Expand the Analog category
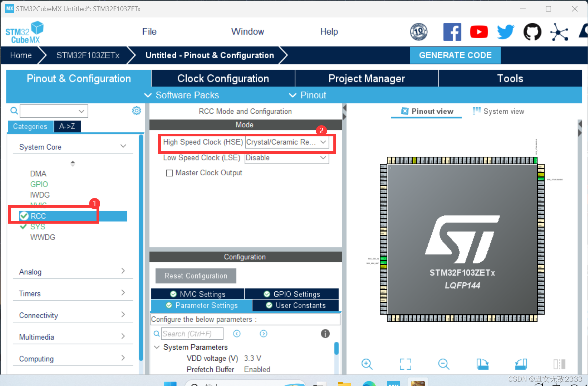This screenshot has width=588, height=386. 123,271
